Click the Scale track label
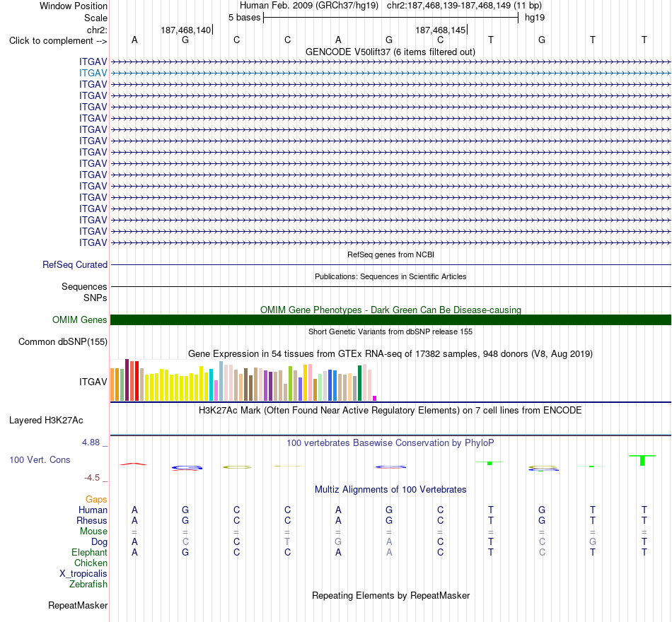 click(x=95, y=18)
